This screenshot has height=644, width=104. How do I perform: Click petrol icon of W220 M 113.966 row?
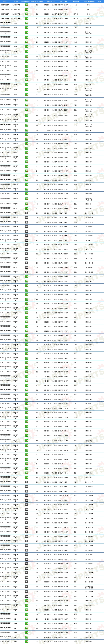tap(27, 610)
